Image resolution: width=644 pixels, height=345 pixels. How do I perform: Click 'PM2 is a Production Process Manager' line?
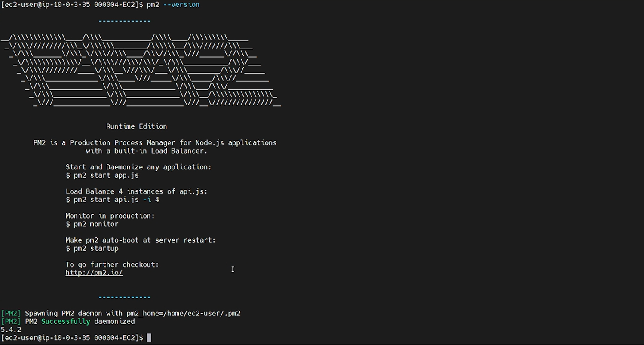point(155,143)
